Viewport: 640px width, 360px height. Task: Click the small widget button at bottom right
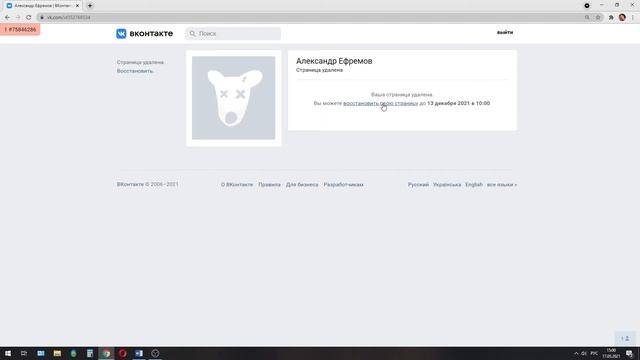click(625, 338)
